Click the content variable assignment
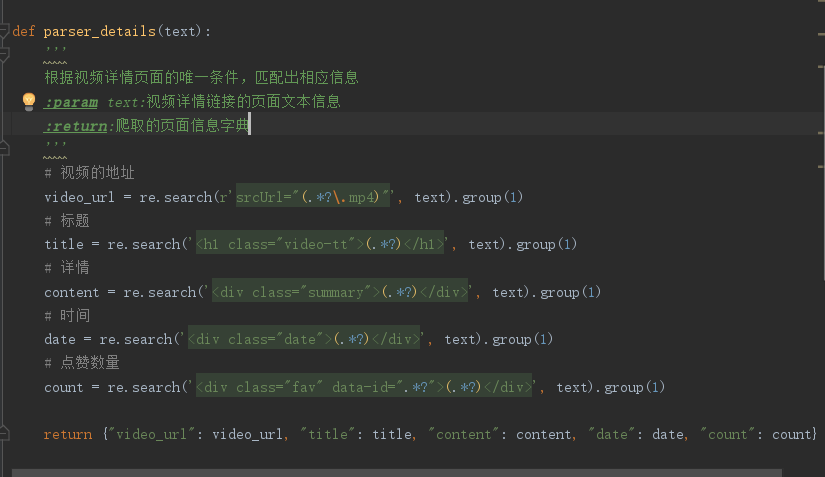Screen dimensions: 825x477 click(x=72, y=292)
